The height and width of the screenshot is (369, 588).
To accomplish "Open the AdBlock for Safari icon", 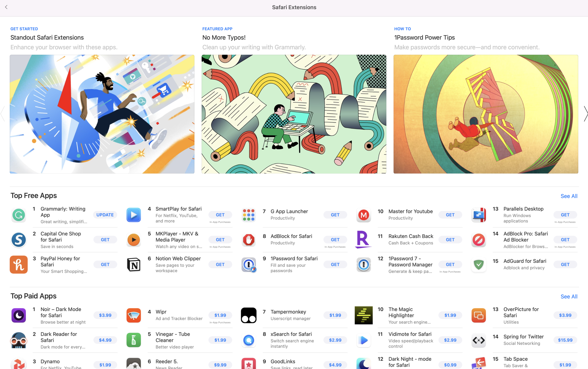I will tap(249, 240).
